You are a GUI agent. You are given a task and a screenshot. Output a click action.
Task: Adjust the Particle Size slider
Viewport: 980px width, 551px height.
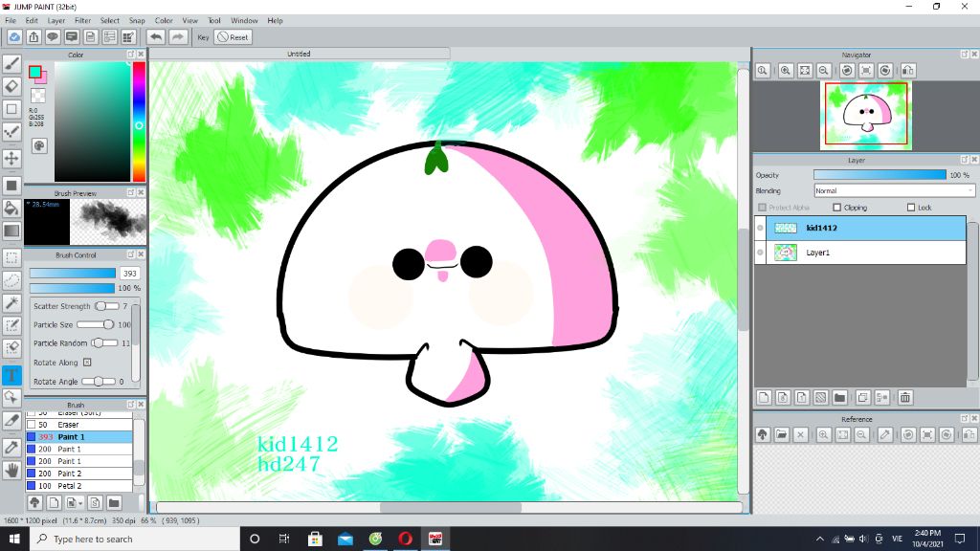[x=97, y=325]
